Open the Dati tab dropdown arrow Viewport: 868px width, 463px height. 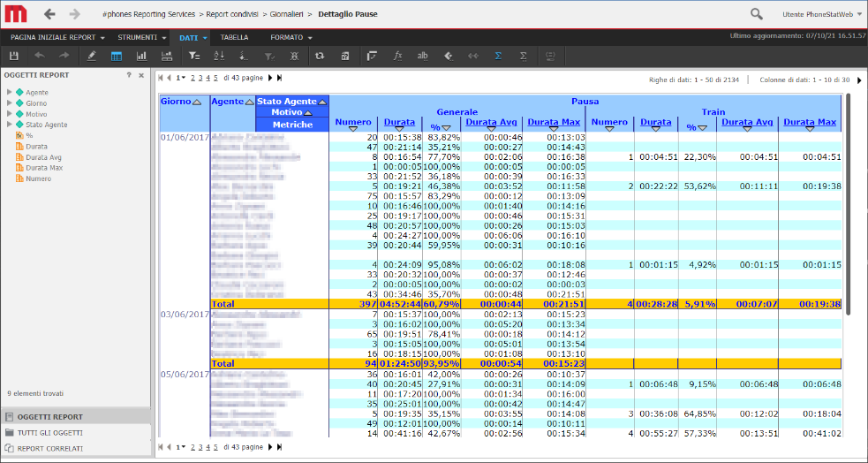(205, 38)
